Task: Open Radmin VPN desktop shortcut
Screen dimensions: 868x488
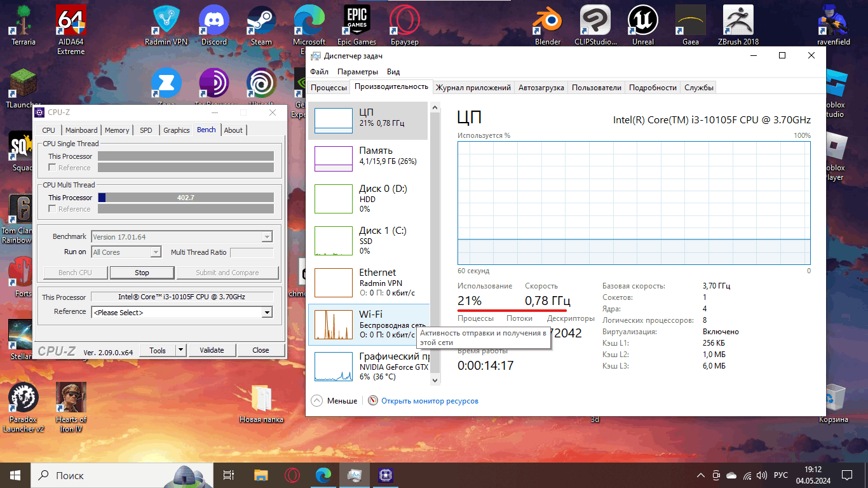Action: click(166, 25)
